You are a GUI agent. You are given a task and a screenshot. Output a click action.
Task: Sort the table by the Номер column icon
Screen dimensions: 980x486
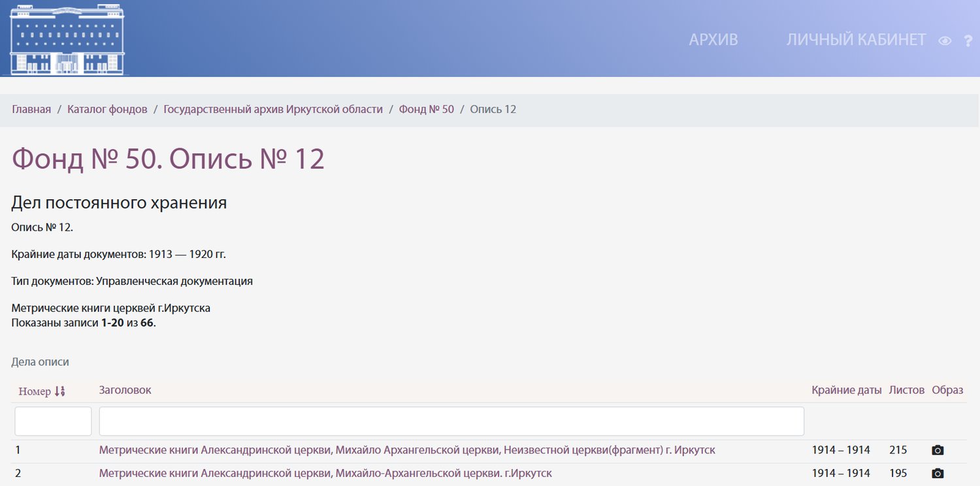click(x=59, y=391)
